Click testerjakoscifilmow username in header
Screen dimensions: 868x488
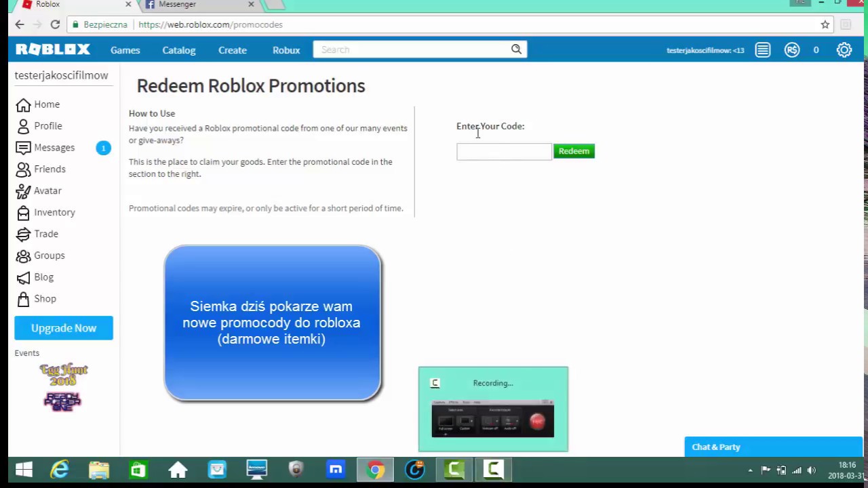coord(705,50)
